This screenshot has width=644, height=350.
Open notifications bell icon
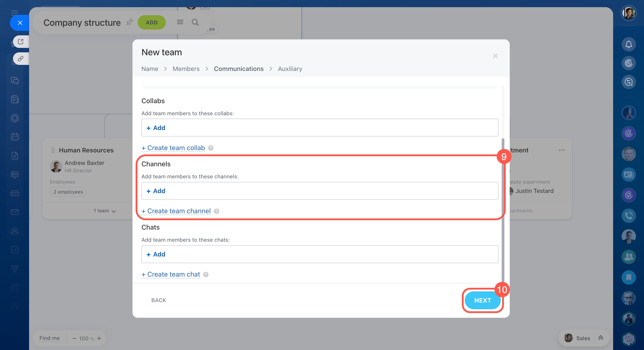628,45
